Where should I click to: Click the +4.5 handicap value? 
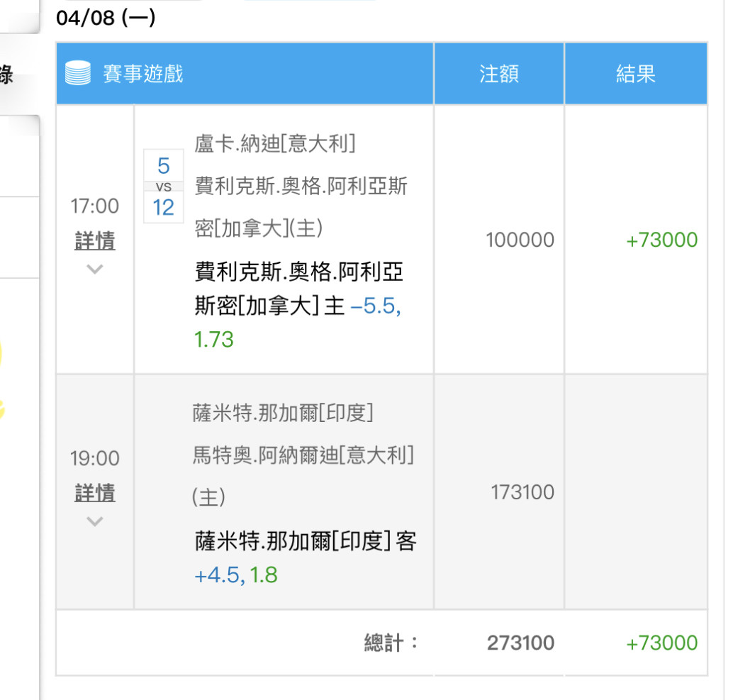(x=219, y=575)
